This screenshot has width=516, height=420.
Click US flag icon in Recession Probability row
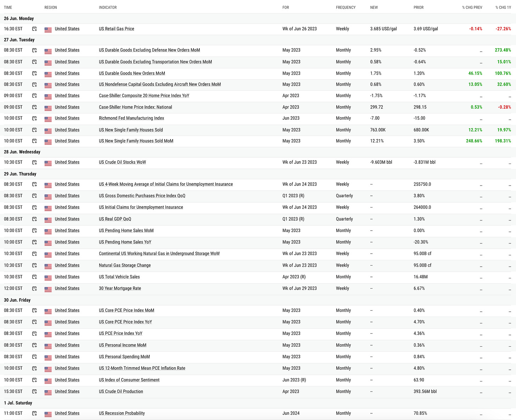48,414
